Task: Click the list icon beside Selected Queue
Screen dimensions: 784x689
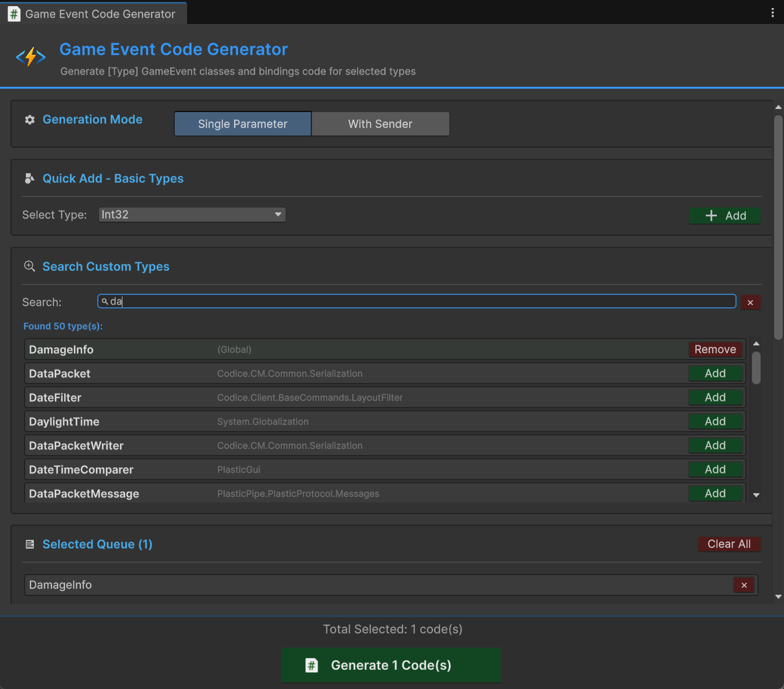Action: [x=29, y=544]
